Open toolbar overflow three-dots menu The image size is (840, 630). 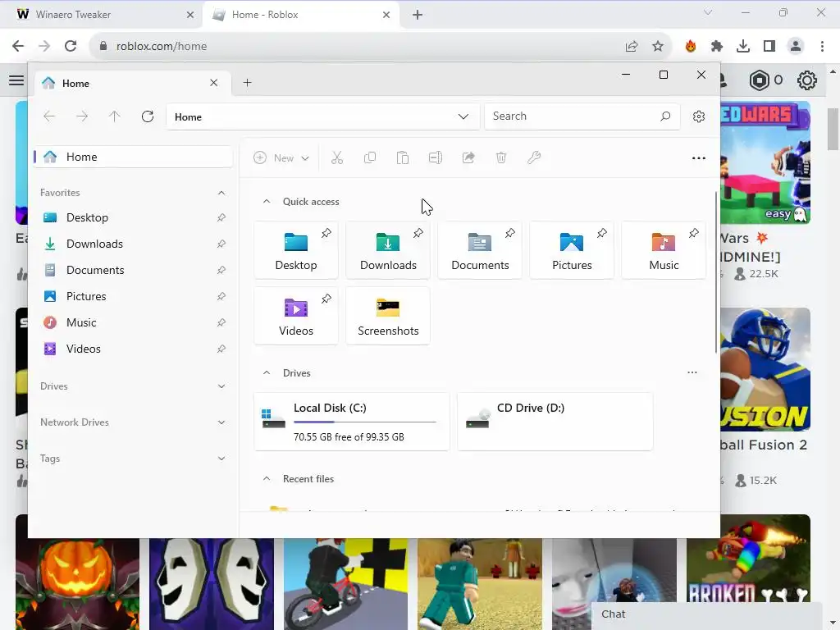699,158
